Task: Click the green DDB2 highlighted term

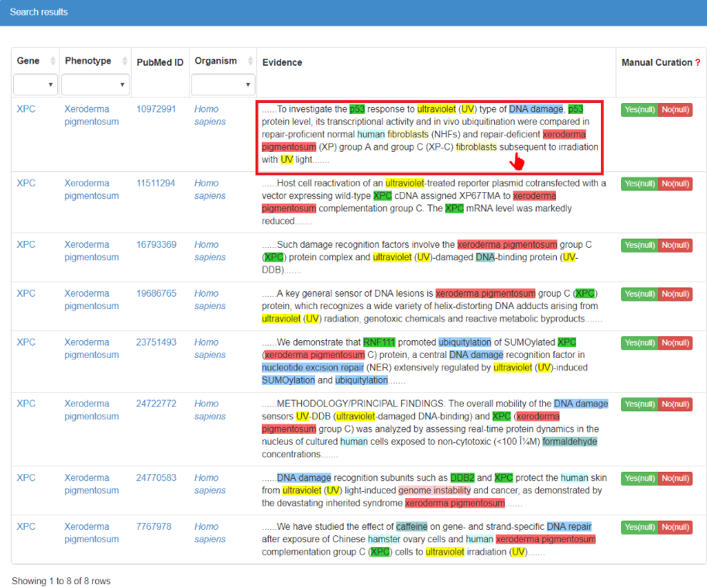Action: [x=462, y=477]
